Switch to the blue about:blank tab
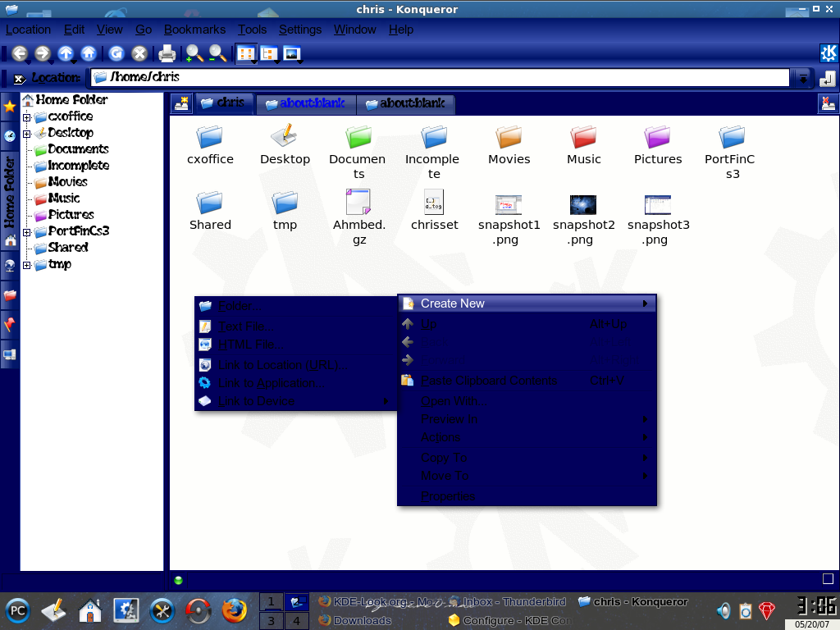840x630 pixels. 306,103
